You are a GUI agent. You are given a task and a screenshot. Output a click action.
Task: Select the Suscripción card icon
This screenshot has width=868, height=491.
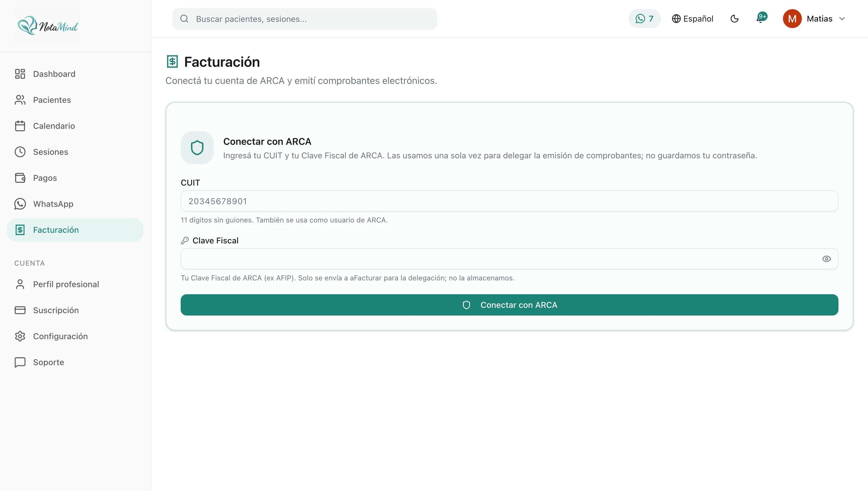tap(20, 310)
